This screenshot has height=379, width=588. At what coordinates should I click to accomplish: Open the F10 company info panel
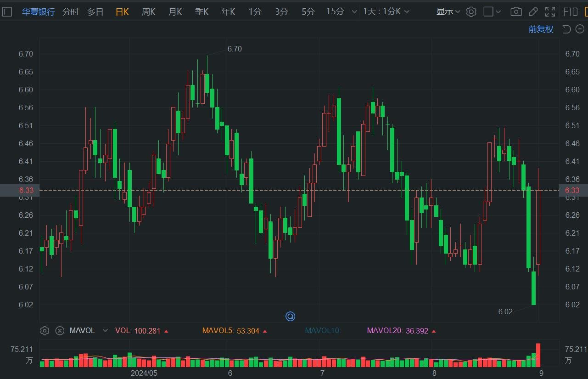click(571, 12)
